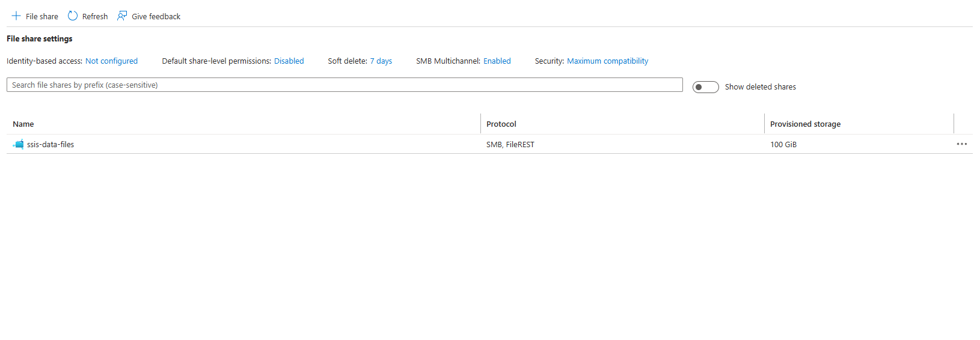
Task: Click the File share button label
Action: point(42,17)
